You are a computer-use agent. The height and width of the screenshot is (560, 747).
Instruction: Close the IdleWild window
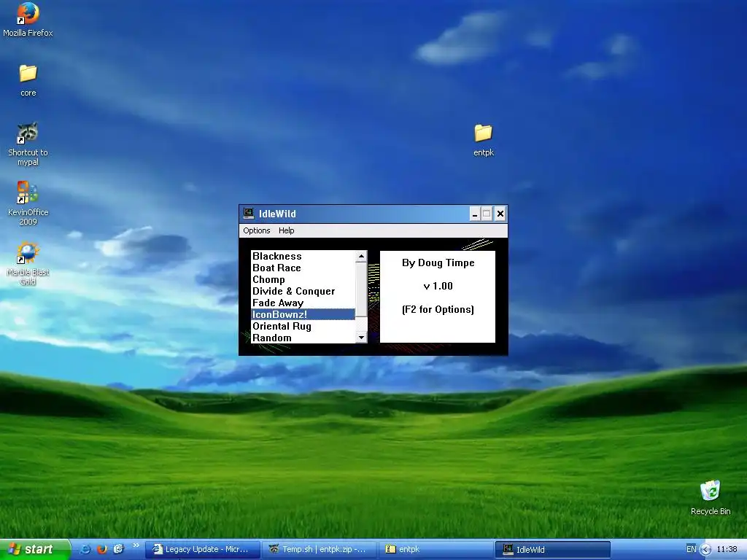click(x=500, y=214)
